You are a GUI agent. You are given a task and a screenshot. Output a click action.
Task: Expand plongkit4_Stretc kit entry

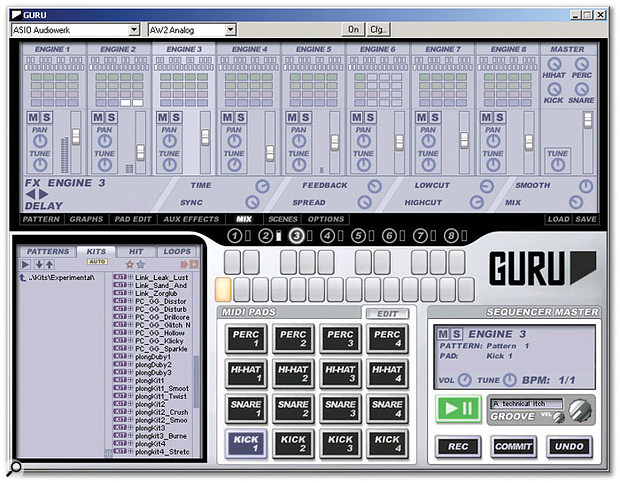click(x=130, y=451)
